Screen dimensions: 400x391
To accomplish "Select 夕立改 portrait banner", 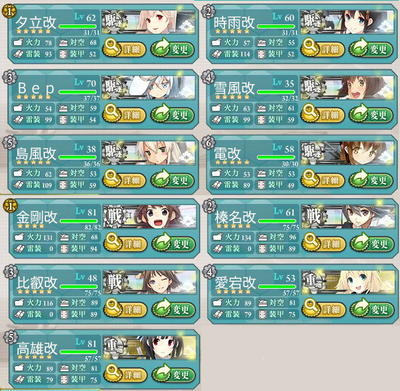I will coord(149,22).
